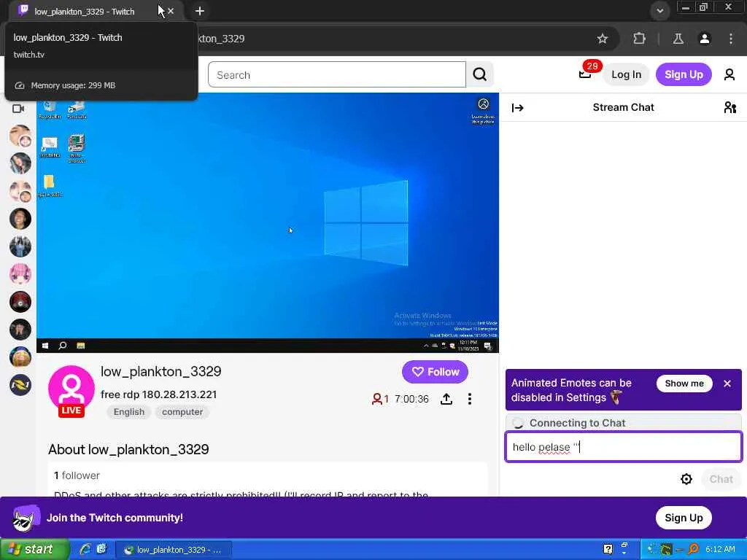Click the Show me button
Image resolution: width=747 pixels, height=560 pixels.
coord(684,384)
